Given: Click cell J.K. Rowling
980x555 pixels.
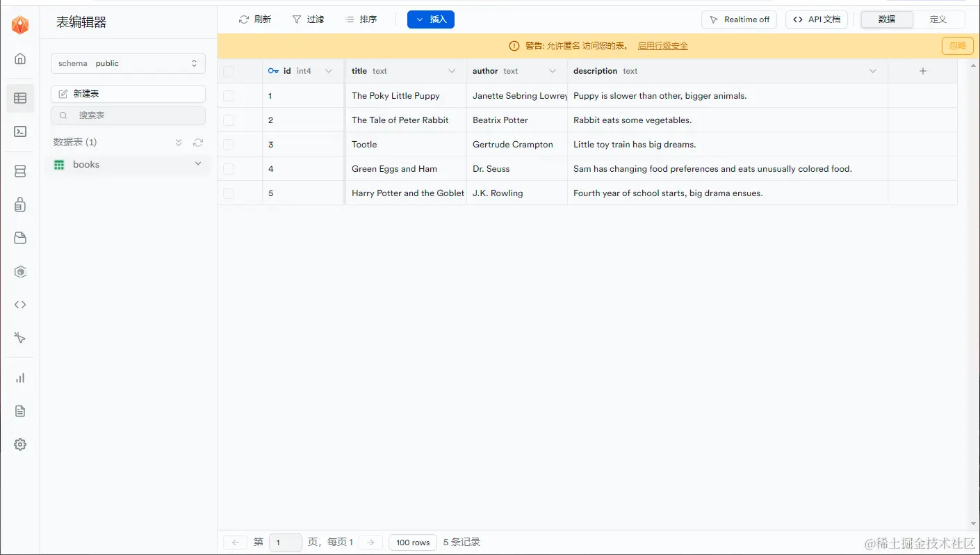Looking at the screenshot, I should [517, 193].
